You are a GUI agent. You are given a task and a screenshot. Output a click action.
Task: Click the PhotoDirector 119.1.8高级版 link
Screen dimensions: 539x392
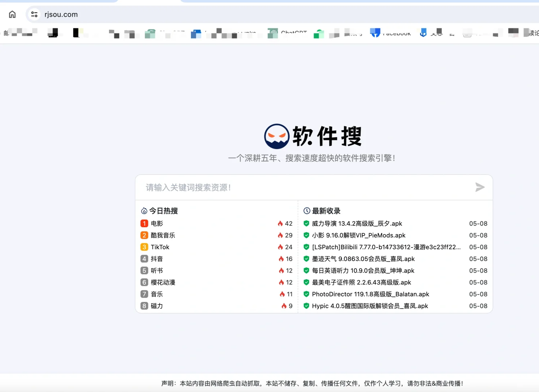(x=370, y=294)
